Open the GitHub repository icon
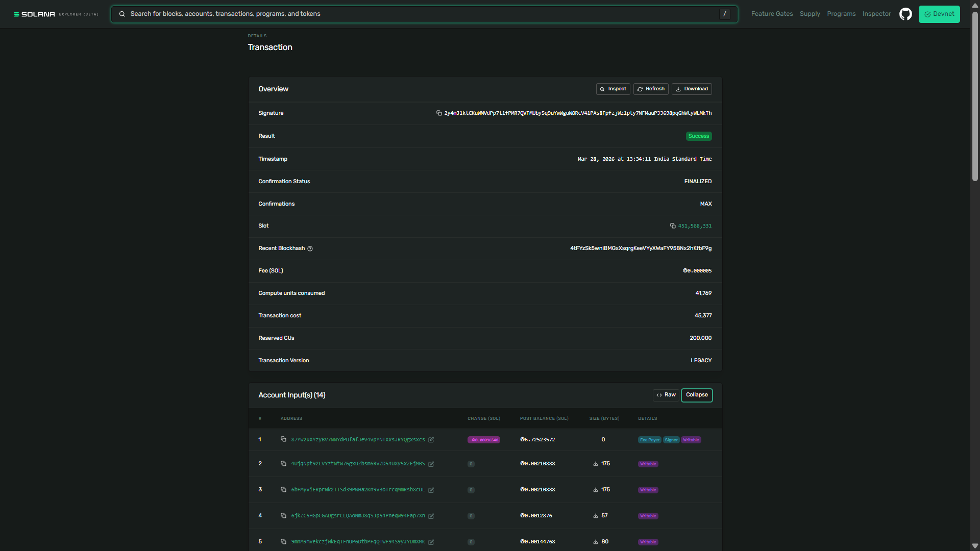This screenshot has width=980, height=551. [905, 14]
